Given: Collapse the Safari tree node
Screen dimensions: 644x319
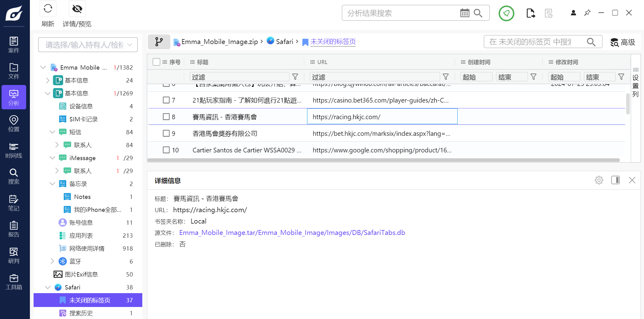Looking at the screenshot, I should click(x=48, y=287).
